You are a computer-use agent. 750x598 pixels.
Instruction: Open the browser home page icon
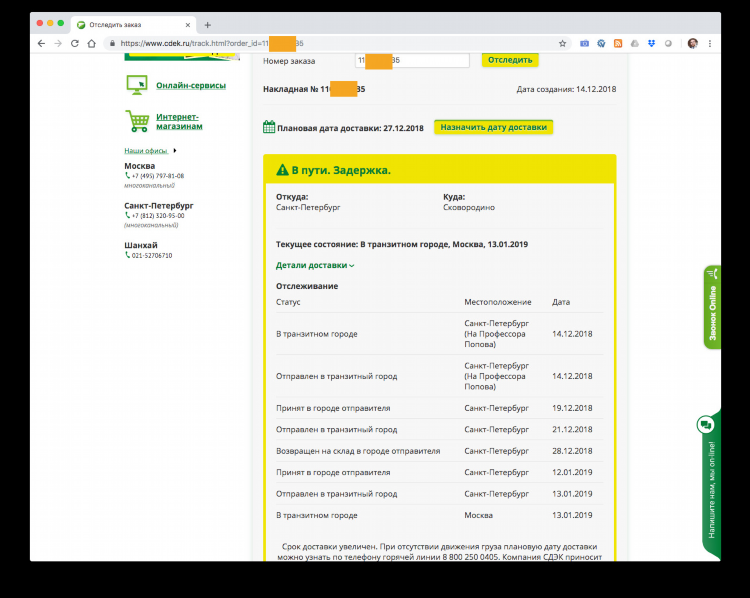click(x=91, y=44)
